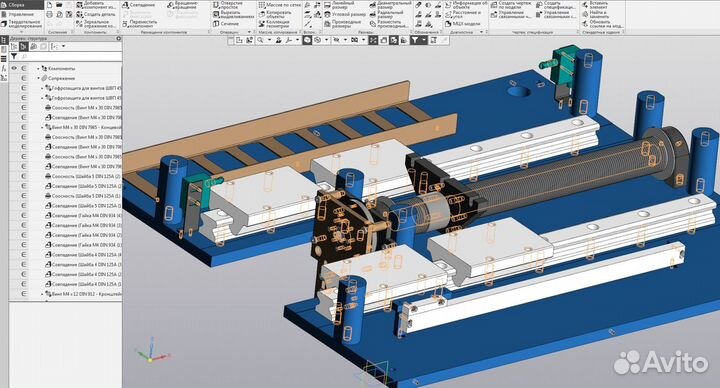This screenshot has width=720, height=388.
Task: Click the Информация об объекте command
Action: coord(466,5)
